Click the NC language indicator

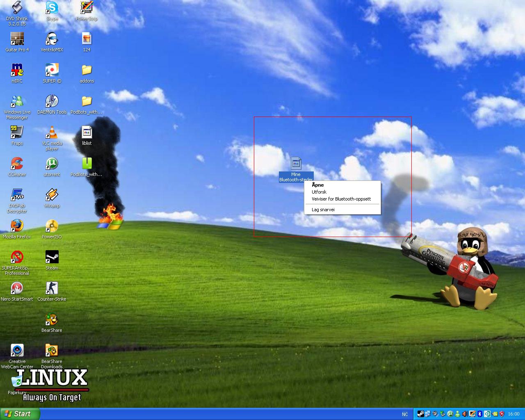(405, 414)
